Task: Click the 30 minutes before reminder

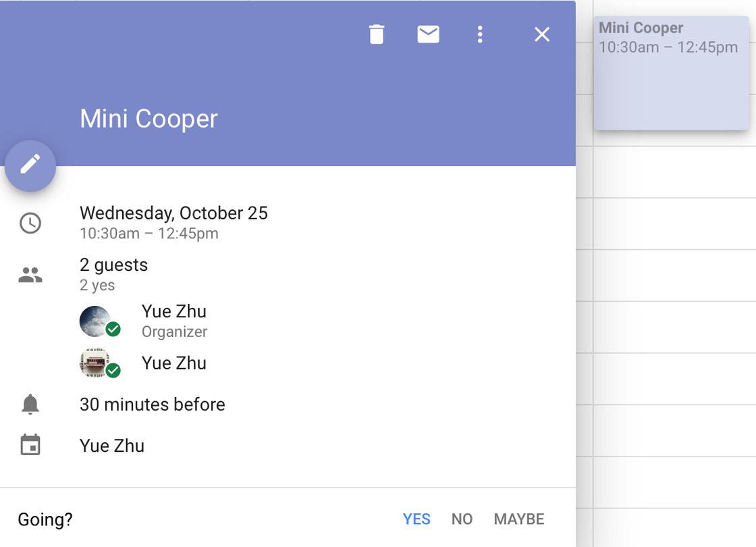Action: click(152, 405)
